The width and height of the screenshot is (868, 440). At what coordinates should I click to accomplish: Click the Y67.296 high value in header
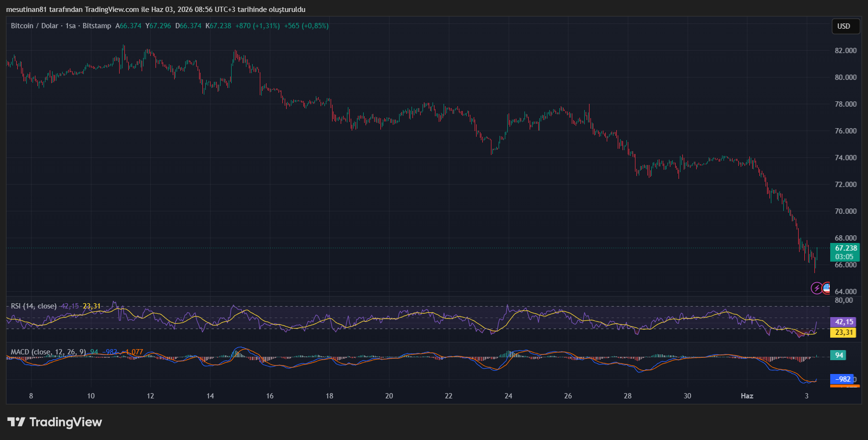coord(158,26)
